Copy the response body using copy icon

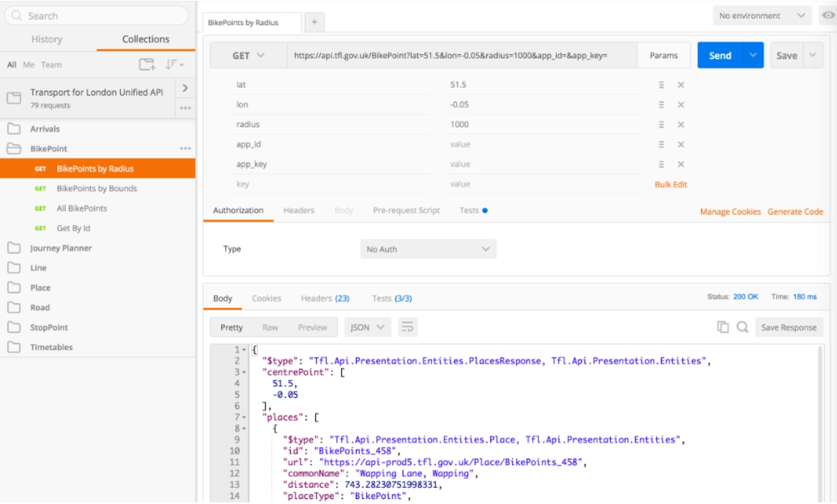point(723,326)
